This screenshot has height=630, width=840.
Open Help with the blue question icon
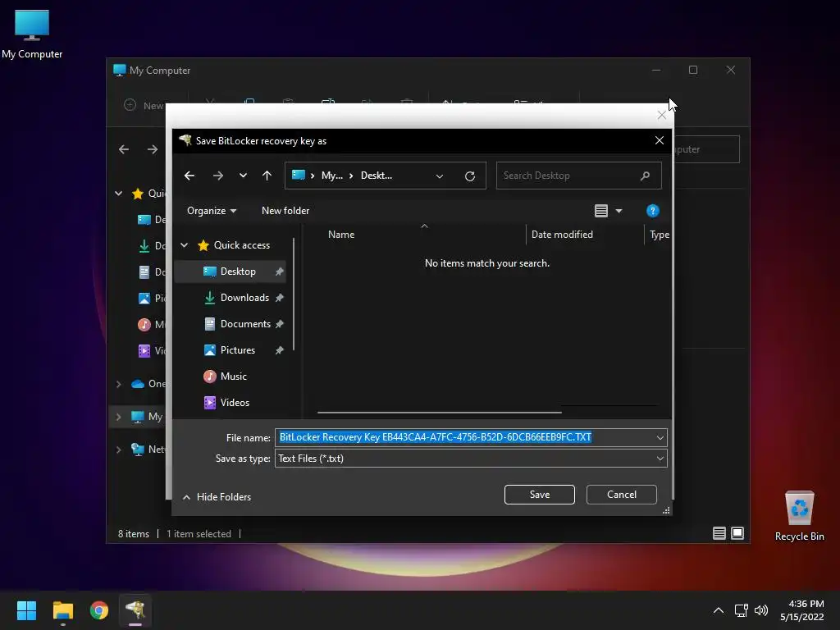coord(652,211)
